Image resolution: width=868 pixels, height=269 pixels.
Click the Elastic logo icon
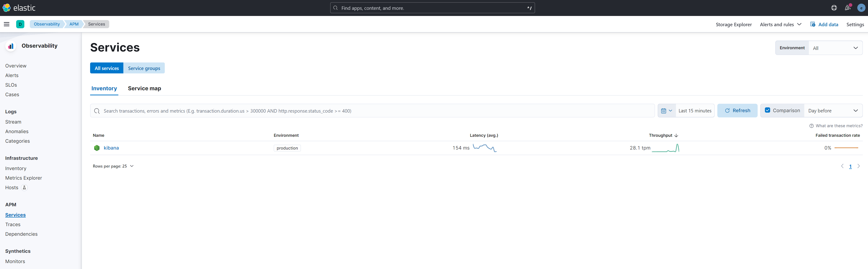6,8
